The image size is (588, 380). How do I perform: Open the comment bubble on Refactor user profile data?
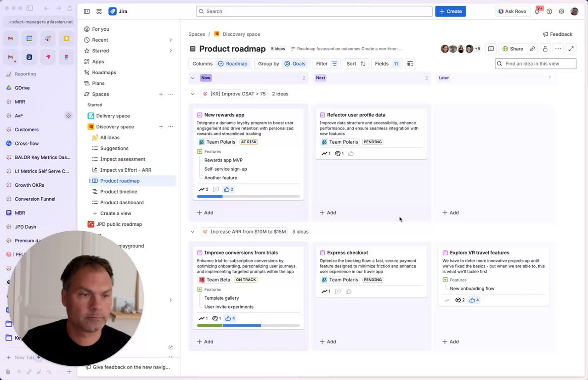(339, 153)
